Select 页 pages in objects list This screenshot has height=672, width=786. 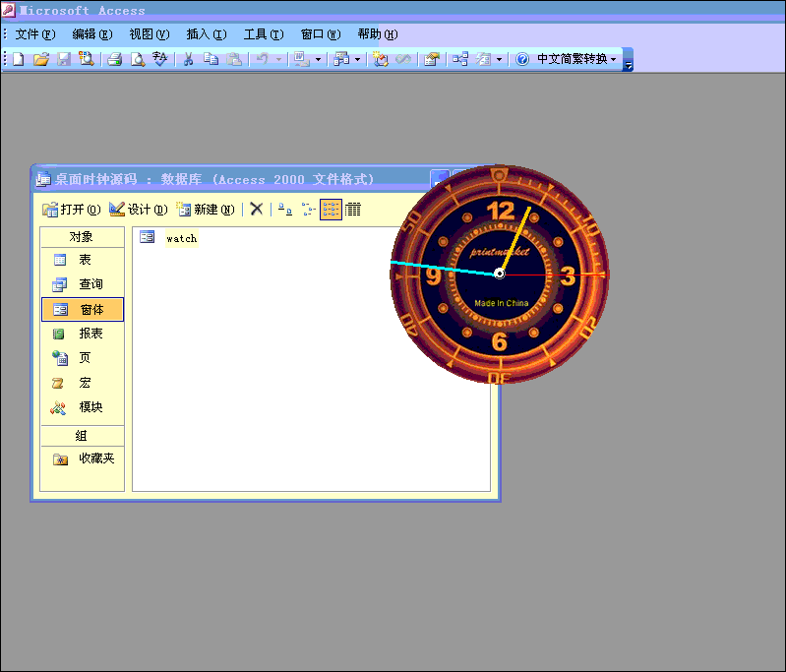point(83,358)
